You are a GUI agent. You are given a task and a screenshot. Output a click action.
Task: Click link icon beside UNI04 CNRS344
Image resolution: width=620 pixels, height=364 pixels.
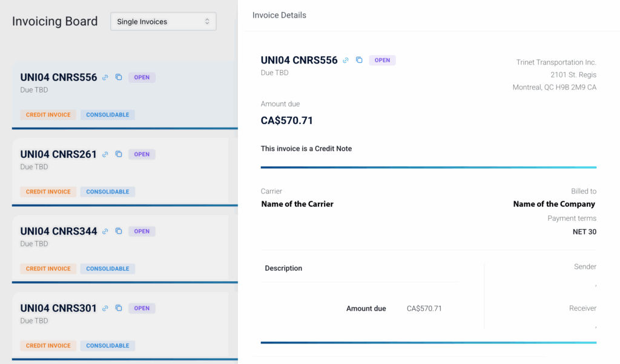tap(105, 231)
